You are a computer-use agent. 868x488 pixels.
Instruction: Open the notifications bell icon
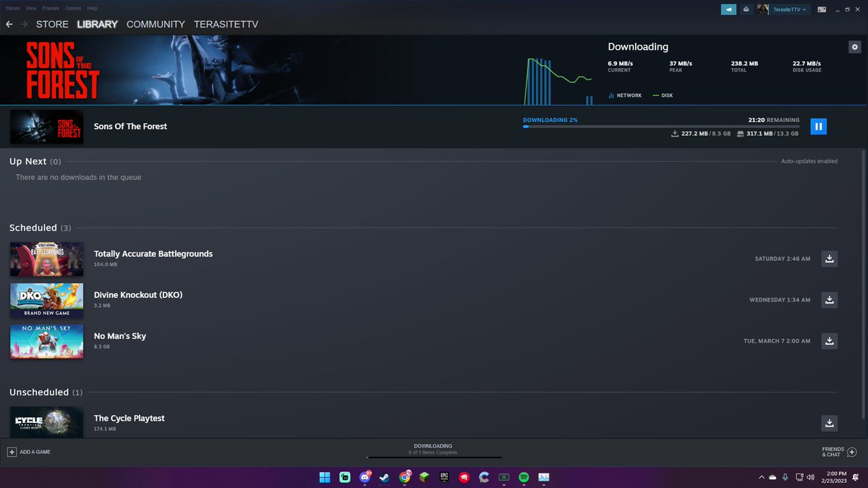point(854,477)
